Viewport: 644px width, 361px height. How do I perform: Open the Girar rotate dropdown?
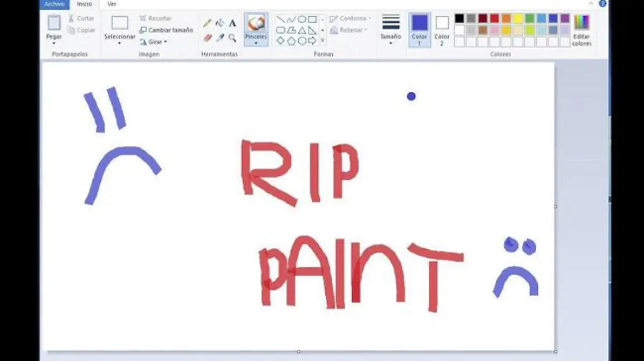click(153, 41)
